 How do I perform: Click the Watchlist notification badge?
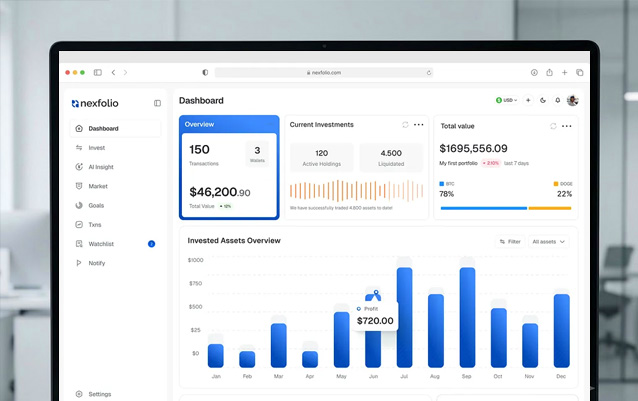click(x=151, y=244)
